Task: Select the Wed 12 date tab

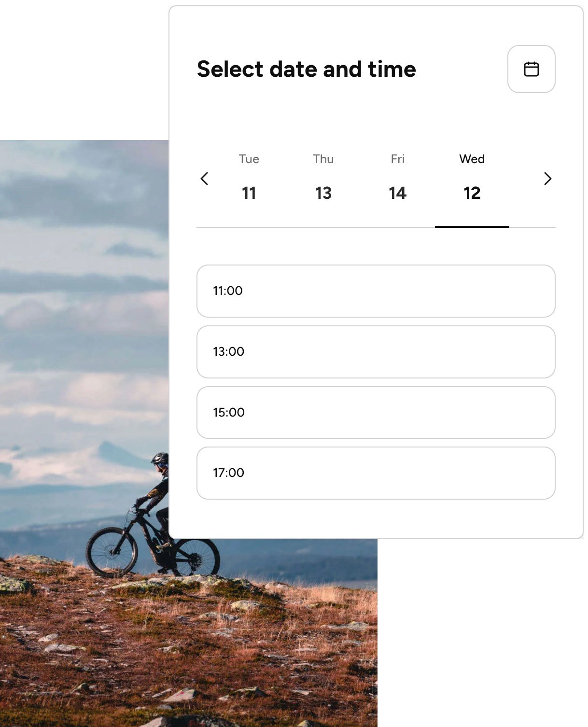Action: click(x=472, y=179)
